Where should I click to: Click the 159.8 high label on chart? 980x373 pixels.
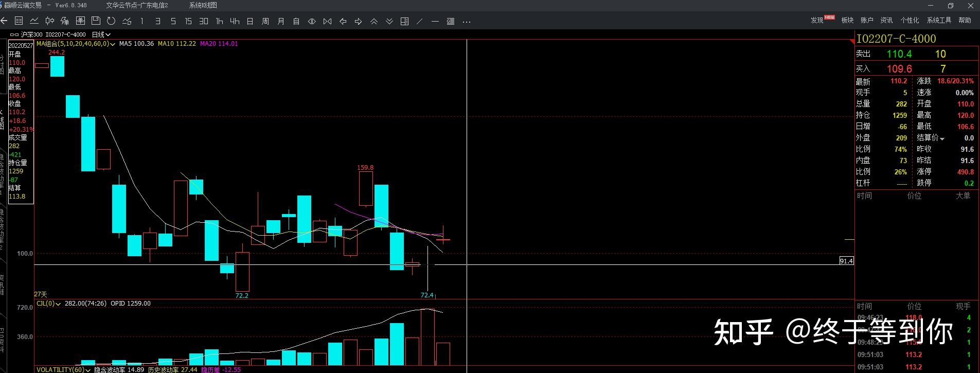365,167
